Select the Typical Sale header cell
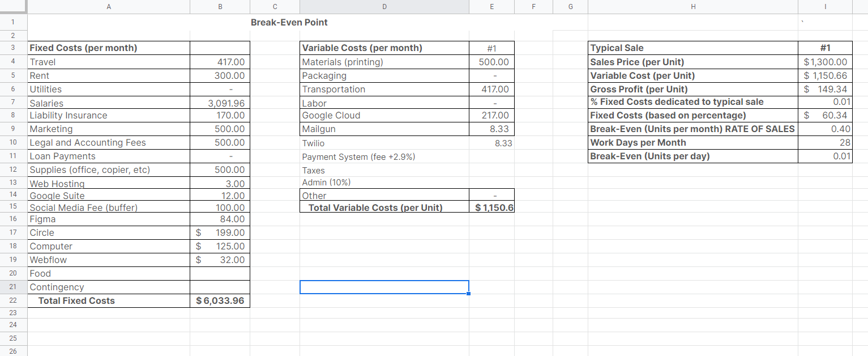Image resolution: width=868 pixels, height=356 pixels. [692, 48]
